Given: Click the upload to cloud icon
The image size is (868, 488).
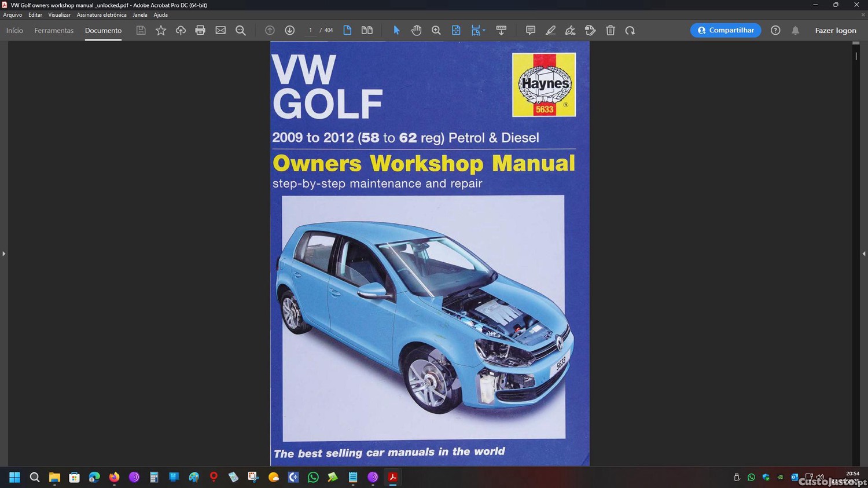Looking at the screenshot, I should tap(181, 31).
